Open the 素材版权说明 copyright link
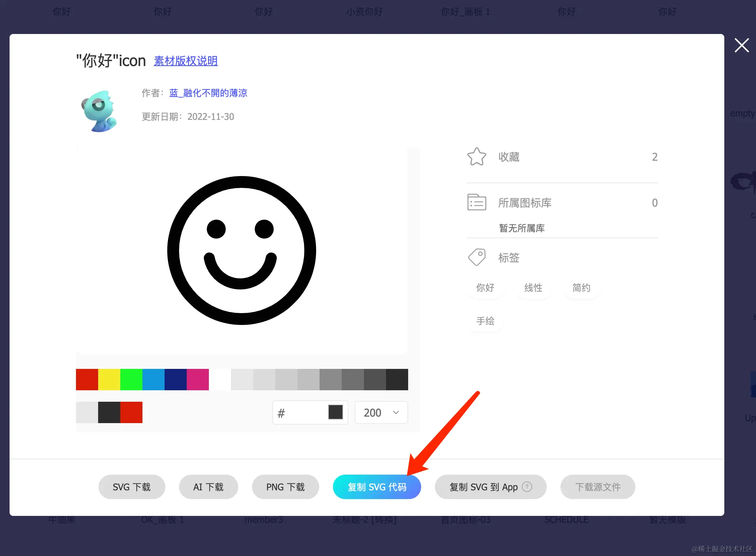 186,61
